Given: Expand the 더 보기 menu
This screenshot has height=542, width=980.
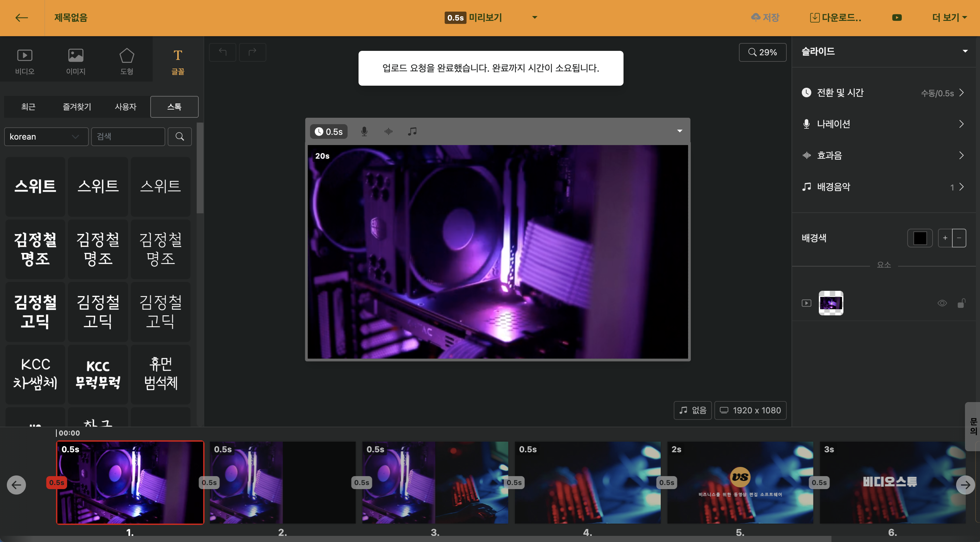Looking at the screenshot, I should 949,17.
